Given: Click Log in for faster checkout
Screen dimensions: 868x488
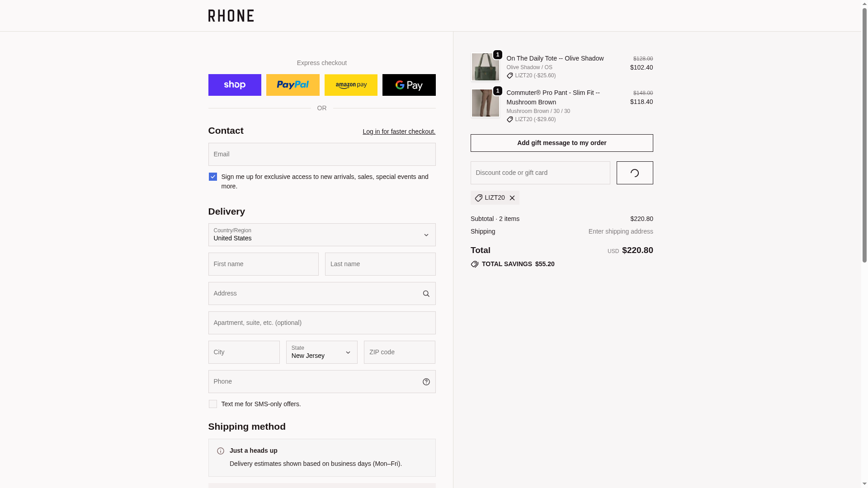Looking at the screenshot, I should pyautogui.click(x=399, y=131).
